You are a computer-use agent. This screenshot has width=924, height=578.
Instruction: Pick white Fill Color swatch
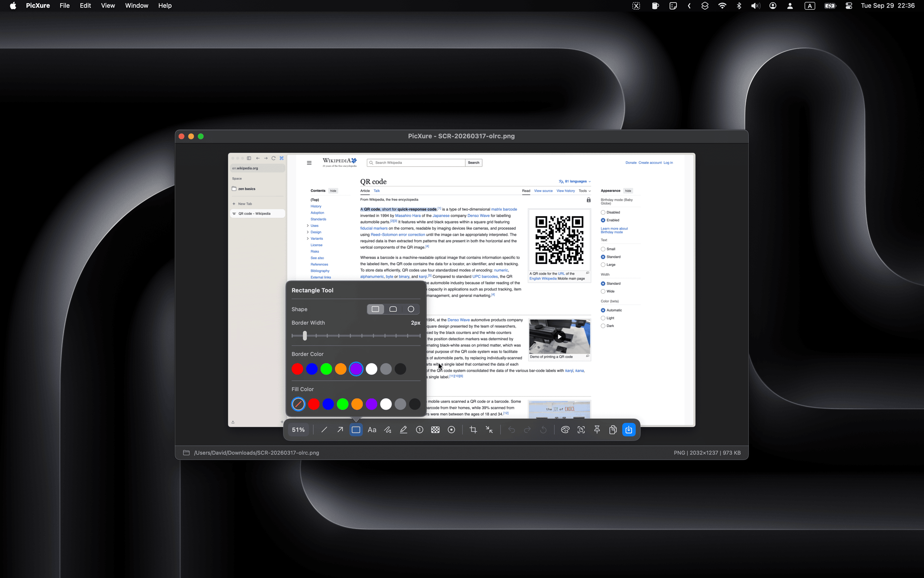click(x=386, y=404)
